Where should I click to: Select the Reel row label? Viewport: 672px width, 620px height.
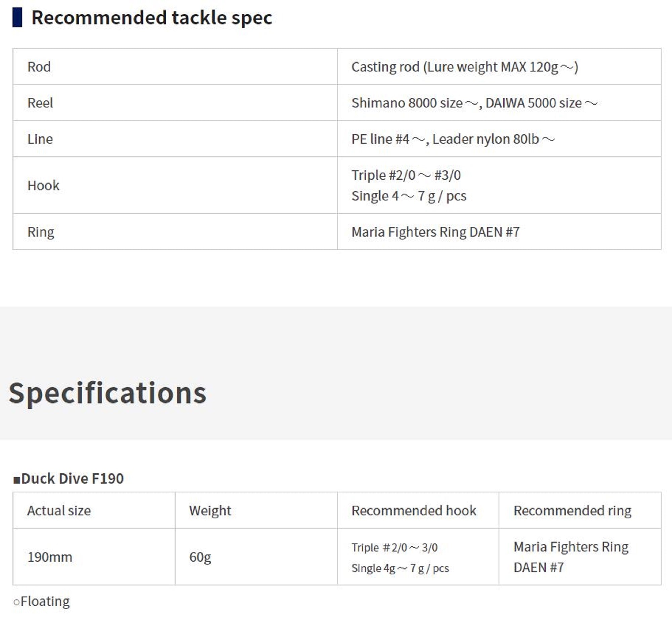click(x=40, y=103)
